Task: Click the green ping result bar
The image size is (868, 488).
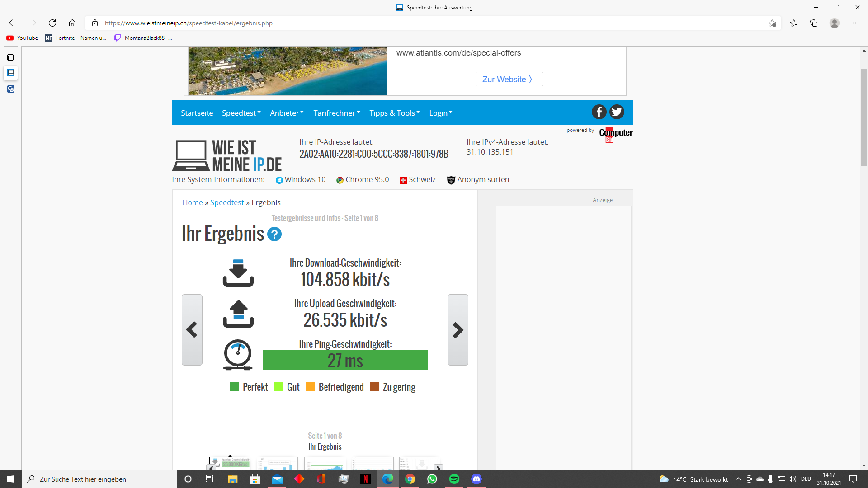Action: pyautogui.click(x=345, y=360)
